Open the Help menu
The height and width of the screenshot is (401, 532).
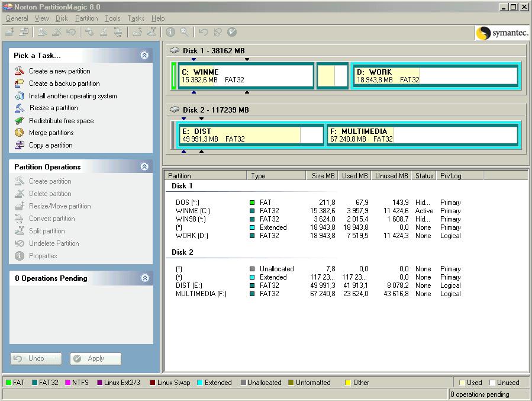point(158,18)
